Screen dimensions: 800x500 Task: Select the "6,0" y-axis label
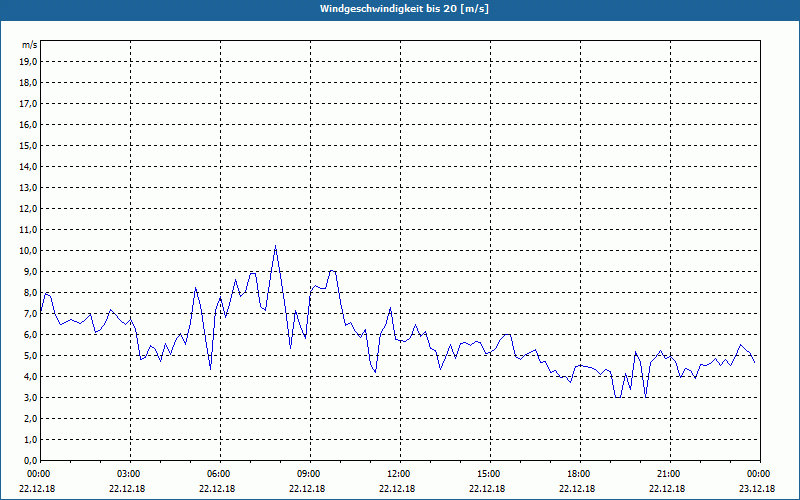click(30, 335)
